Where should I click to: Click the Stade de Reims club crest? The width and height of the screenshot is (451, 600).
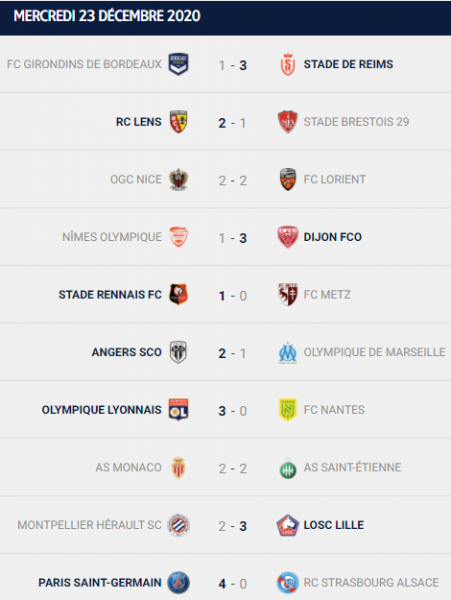pyautogui.click(x=288, y=64)
